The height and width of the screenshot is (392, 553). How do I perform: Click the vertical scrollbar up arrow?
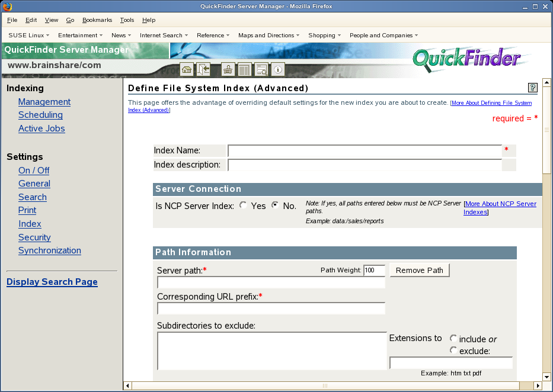coord(546,83)
